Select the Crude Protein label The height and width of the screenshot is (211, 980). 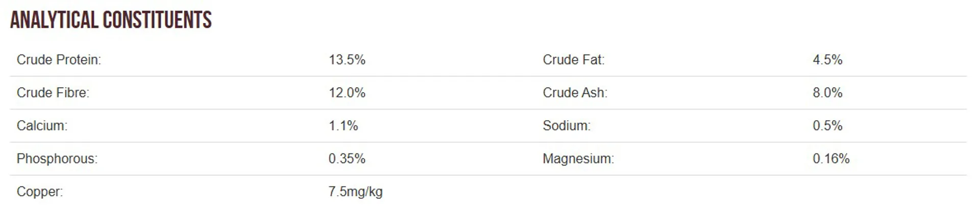pos(59,60)
